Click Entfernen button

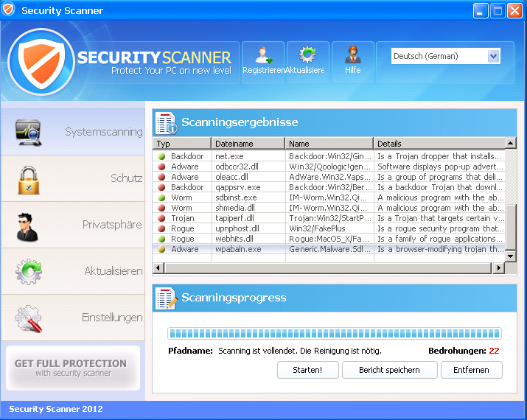[x=472, y=370]
